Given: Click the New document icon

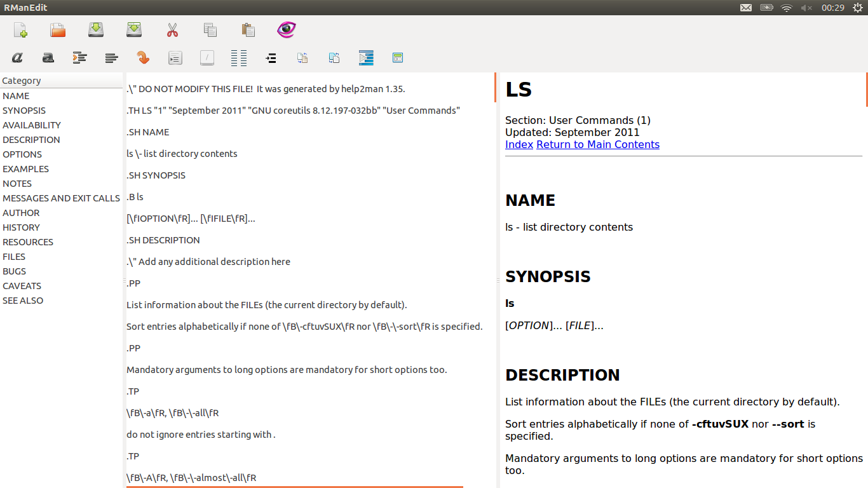Looking at the screenshot, I should coord(20,30).
